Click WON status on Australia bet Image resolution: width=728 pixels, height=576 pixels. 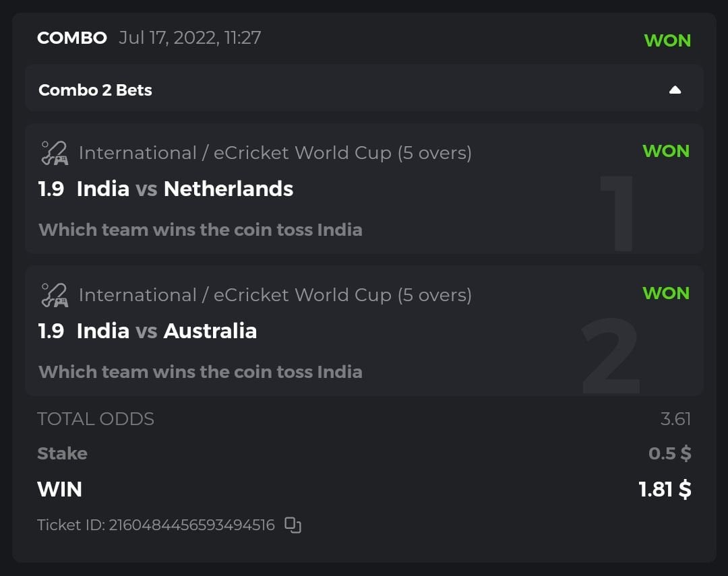(x=665, y=294)
